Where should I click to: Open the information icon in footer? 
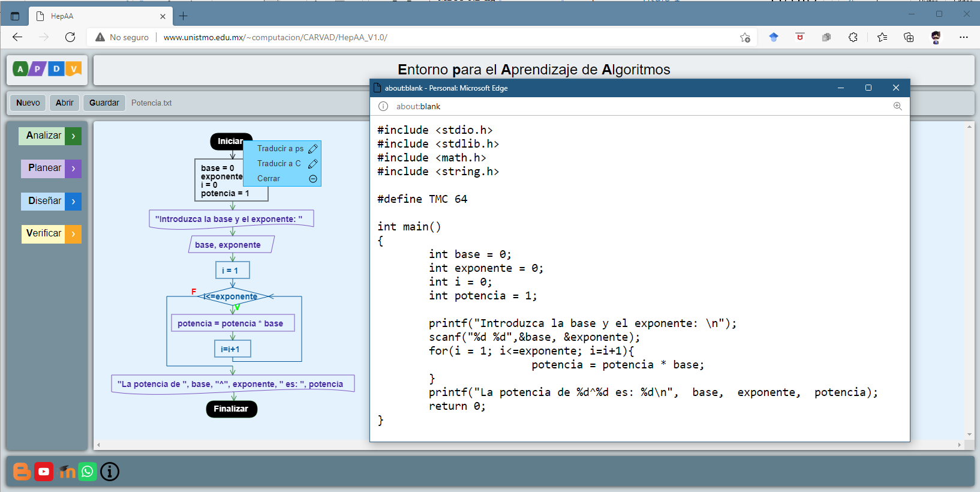pos(110,472)
